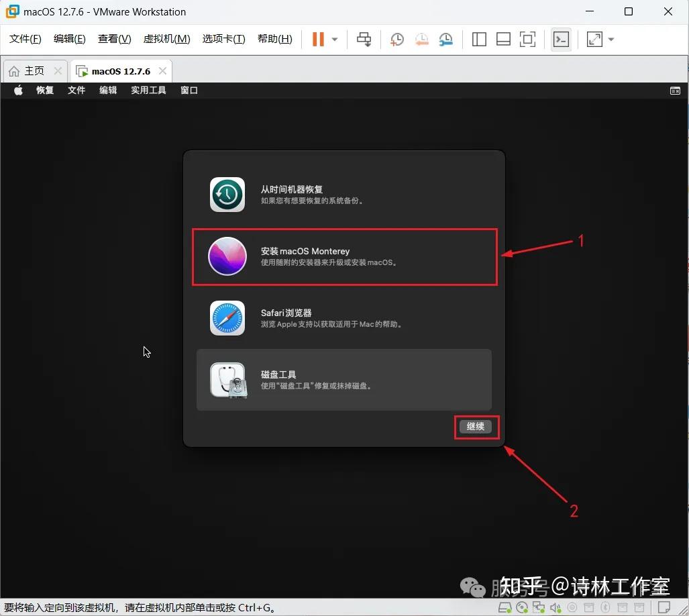Click the 继续 button

point(476,426)
